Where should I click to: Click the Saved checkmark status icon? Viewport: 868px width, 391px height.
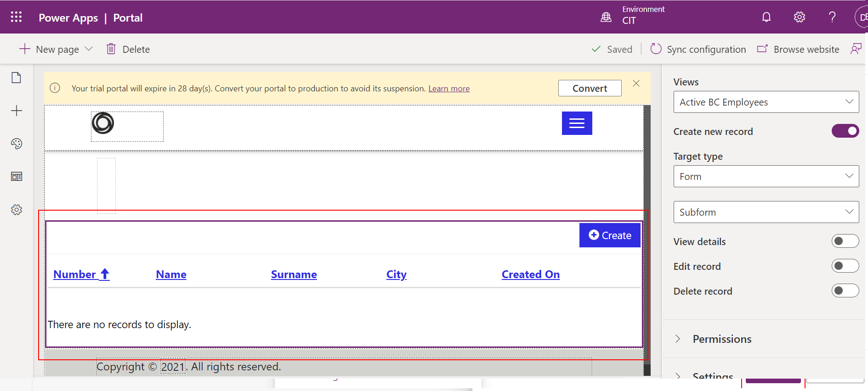tap(596, 49)
